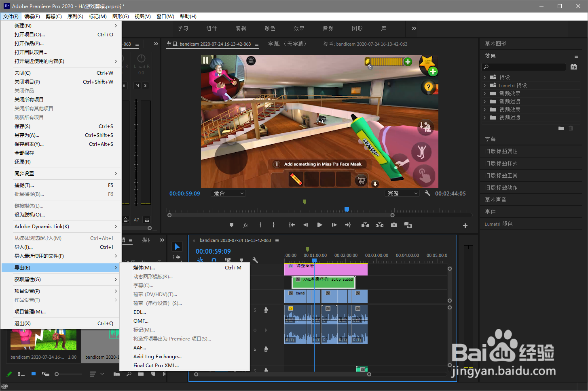Open the 基本声音 panel
This screenshot has width=588, height=391.
[495, 200]
